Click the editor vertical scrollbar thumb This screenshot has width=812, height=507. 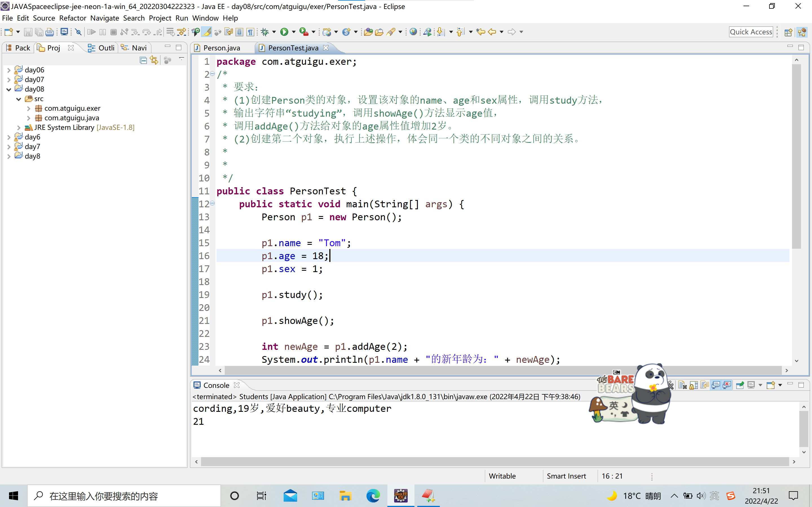point(796,156)
